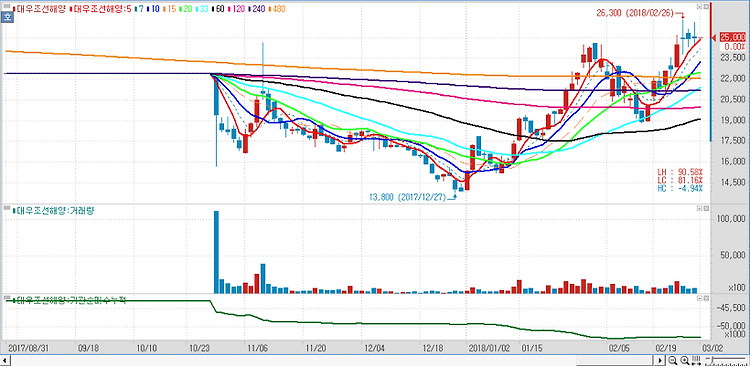Image resolution: width=750 pixels, height=366 pixels.
Task: Click the LC : 81.16% stat
Action: (x=679, y=179)
